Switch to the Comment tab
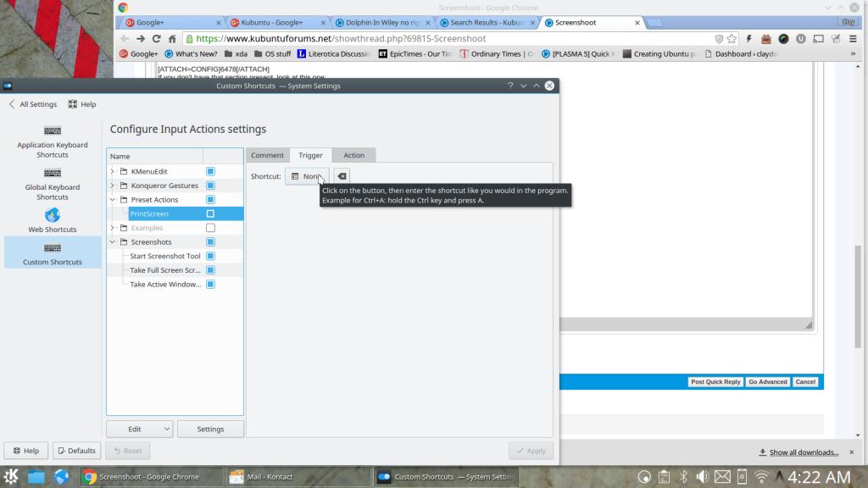868x488 pixels. pyautogui.click(x=267, y=155)
